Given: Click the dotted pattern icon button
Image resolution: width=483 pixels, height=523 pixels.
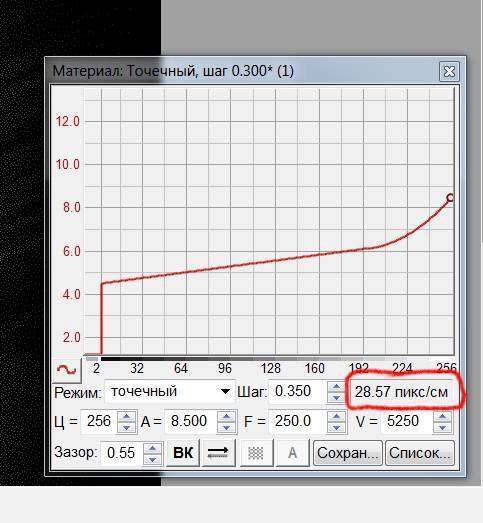Looking at the screenshot, I should click(256, 453).
